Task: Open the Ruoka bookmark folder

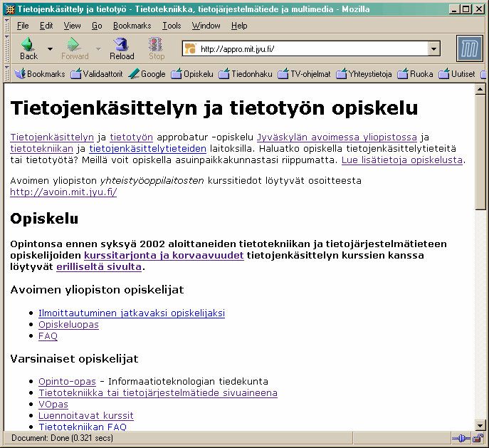Action: [x=416, y=74]
